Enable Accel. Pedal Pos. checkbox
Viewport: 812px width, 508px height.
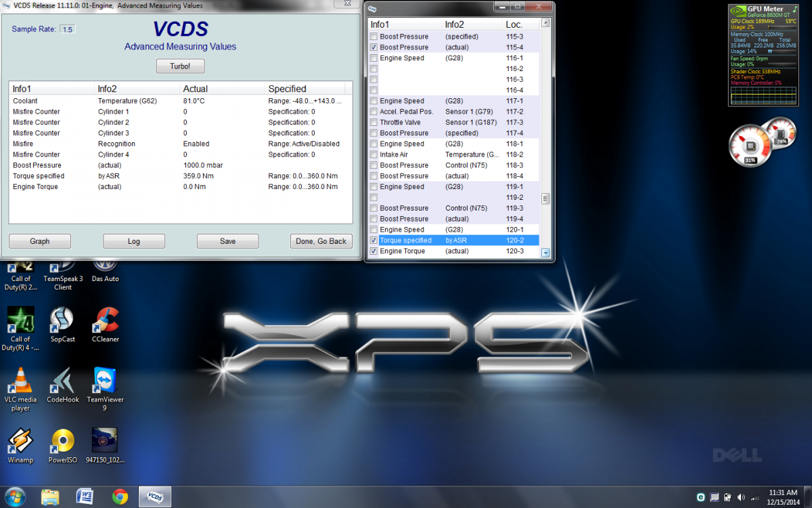pyautogui.click(x=374, y=112)
